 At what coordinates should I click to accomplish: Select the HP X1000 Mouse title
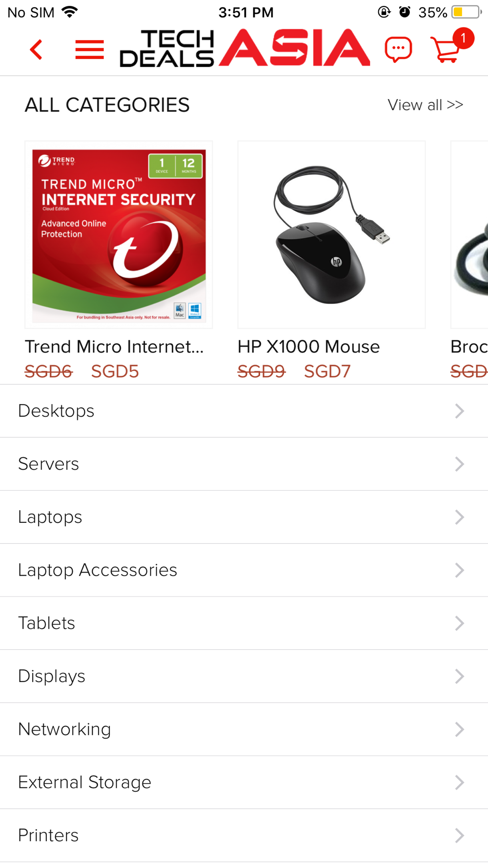pos(308,347)
